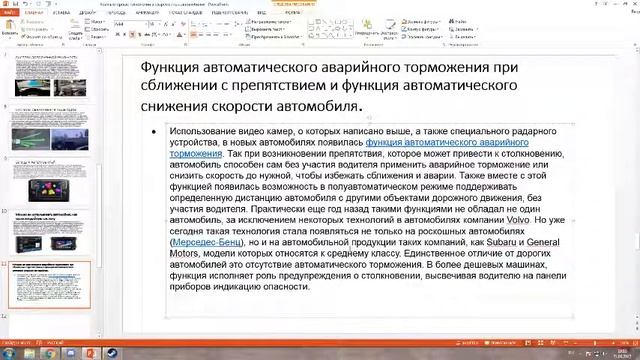The image size is (640, 360).
Task: Click Format Painter (Формат по образцу)
Action: [42, 37]
